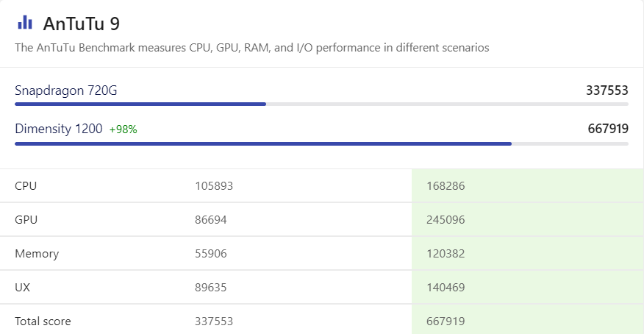Select 337553 in the Total score row
Screen dimensions: 644x334
click(214, 321)
